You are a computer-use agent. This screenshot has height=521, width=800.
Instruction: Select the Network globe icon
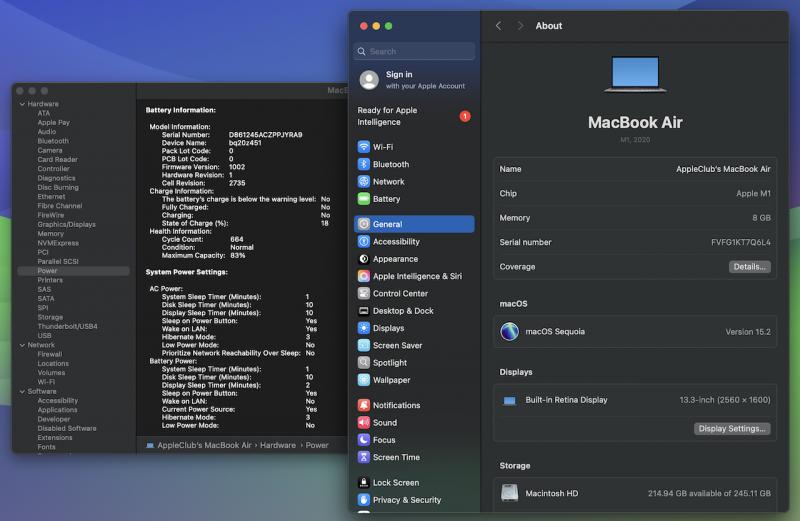[x=363, y=182]
